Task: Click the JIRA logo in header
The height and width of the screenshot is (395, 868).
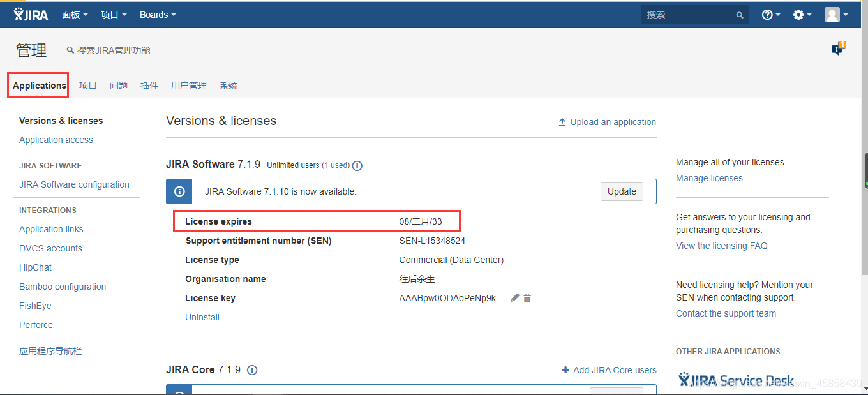Action: [x=31, y=14]
